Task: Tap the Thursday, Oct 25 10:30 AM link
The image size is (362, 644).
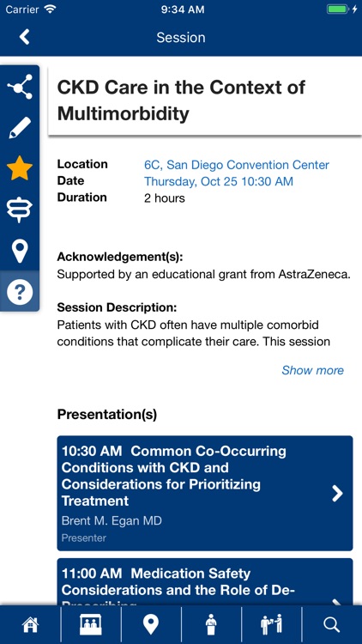Action: coord(219,181)
